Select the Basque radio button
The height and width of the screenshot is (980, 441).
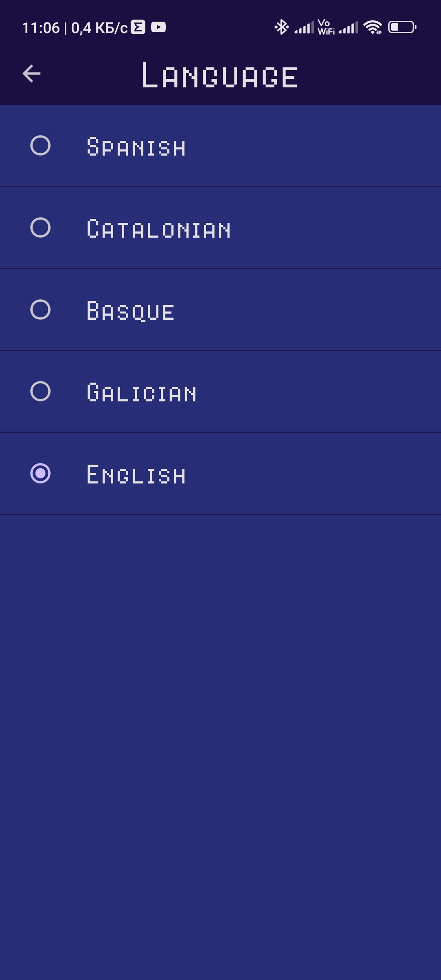[x=40, y=310]
